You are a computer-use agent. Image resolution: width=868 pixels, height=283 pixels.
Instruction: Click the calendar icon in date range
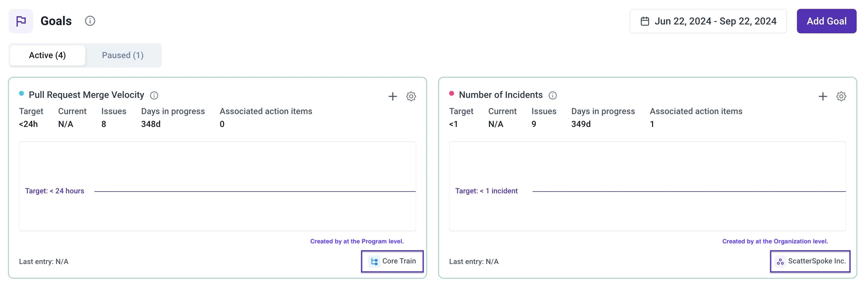645,21
